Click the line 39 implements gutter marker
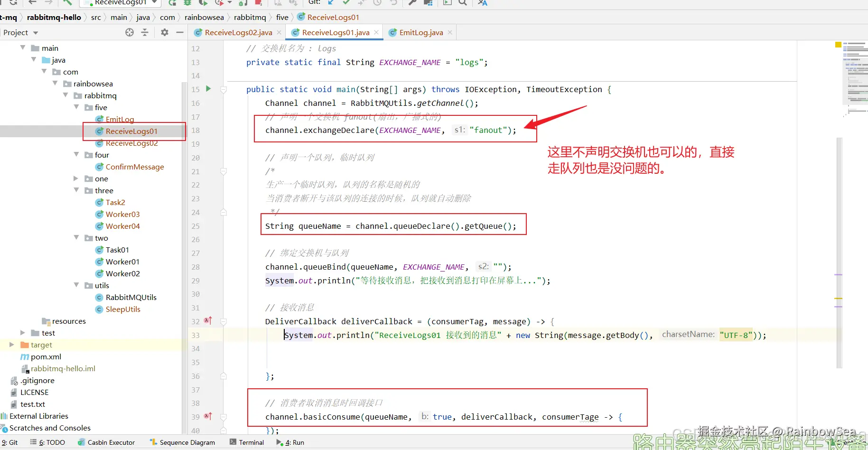This screenshot has height=450, width=868. [208, 416]
